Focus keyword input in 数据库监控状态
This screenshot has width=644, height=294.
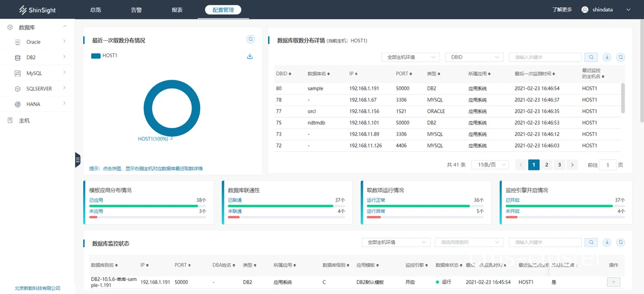pos(545,243)
